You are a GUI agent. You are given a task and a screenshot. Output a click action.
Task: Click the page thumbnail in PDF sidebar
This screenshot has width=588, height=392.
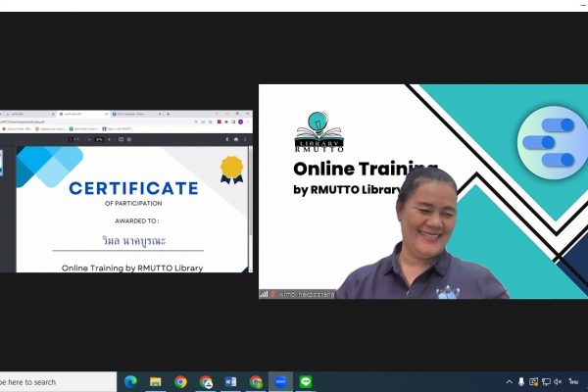click(x=1, y=163)
